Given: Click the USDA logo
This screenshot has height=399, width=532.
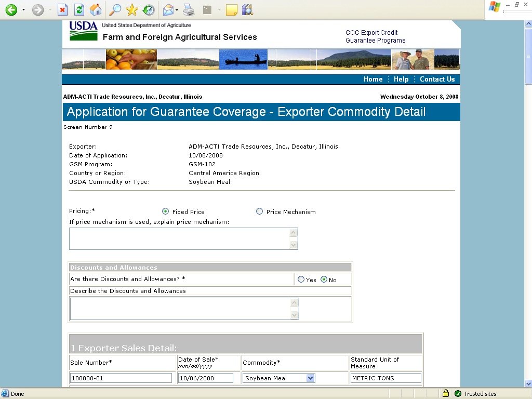Looking at the screenshot, I should click(84, 31).
